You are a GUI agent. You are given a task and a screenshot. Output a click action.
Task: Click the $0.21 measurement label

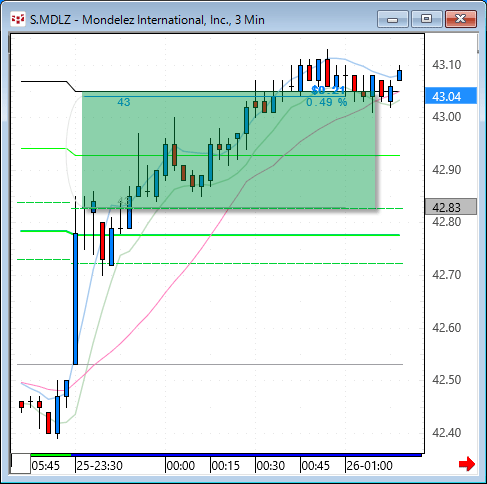point(328,90)
